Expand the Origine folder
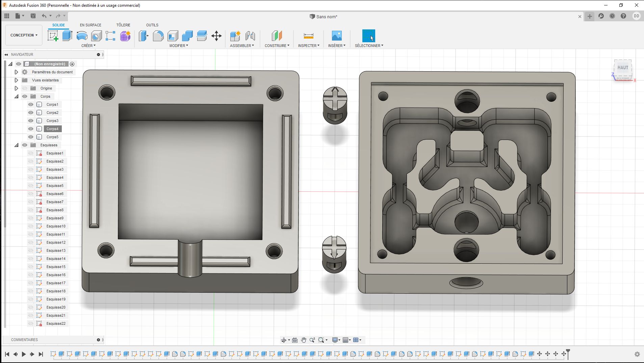This screenshot has height=363, width=644. coord(16,88)
